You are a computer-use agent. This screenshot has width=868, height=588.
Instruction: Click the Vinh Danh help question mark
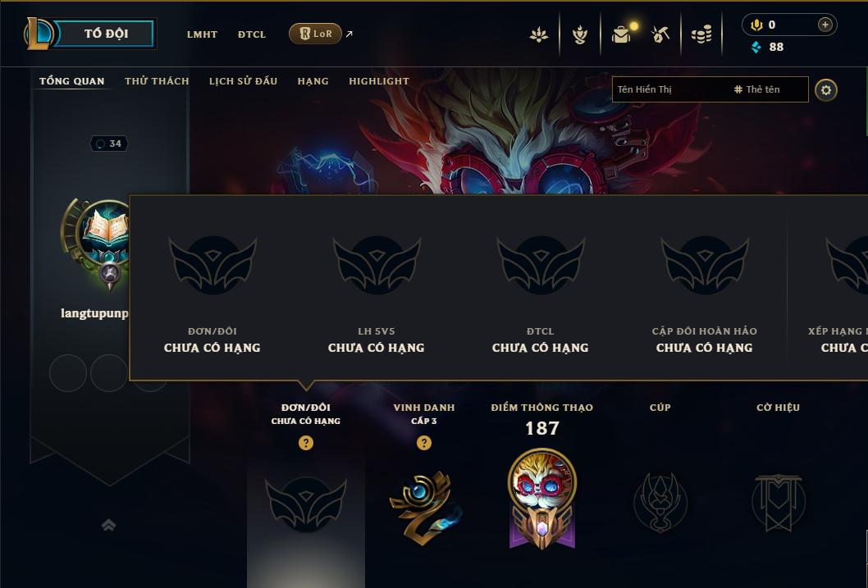point(423,443)
